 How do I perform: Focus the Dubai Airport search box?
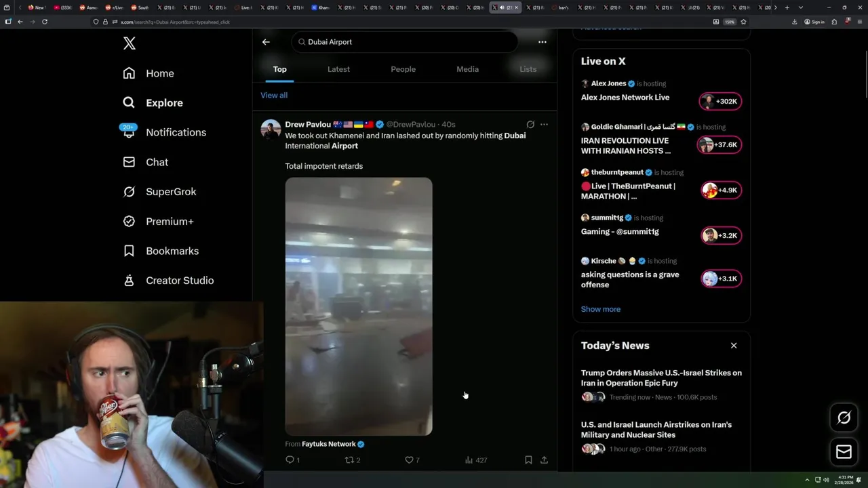pyautogui.click(x=406, y=42)
